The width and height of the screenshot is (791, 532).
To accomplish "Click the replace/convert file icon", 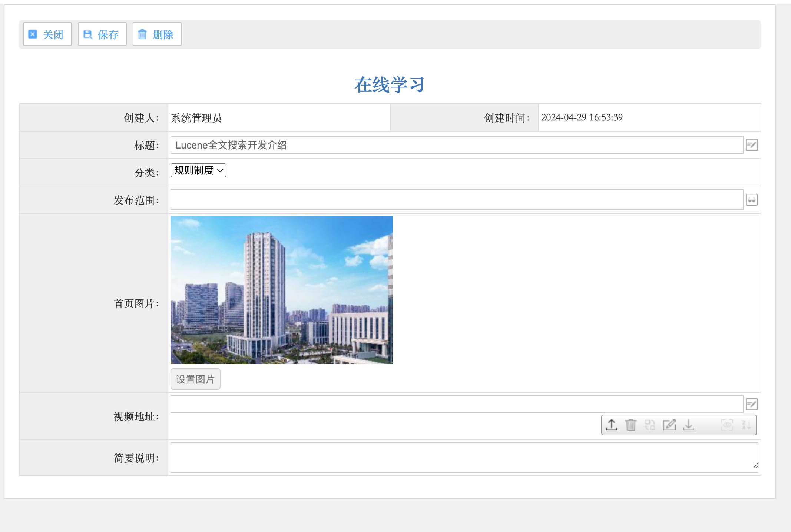I will 650,425.
